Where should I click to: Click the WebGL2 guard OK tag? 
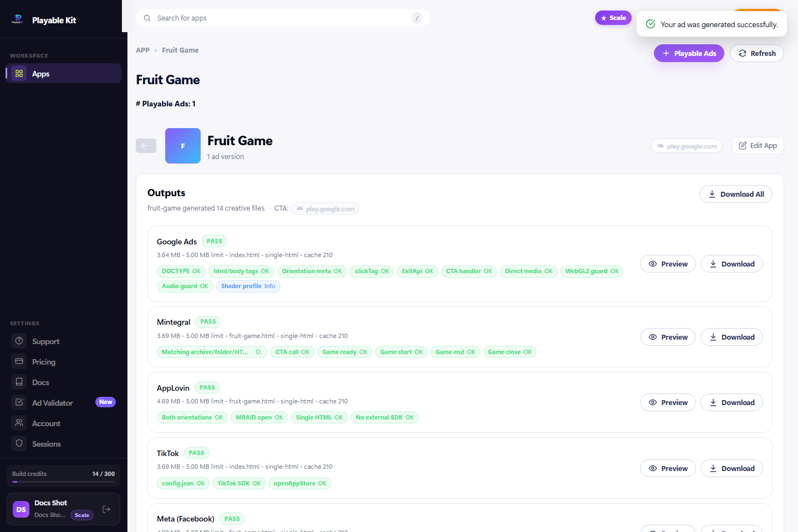click(x=592, y=271)
